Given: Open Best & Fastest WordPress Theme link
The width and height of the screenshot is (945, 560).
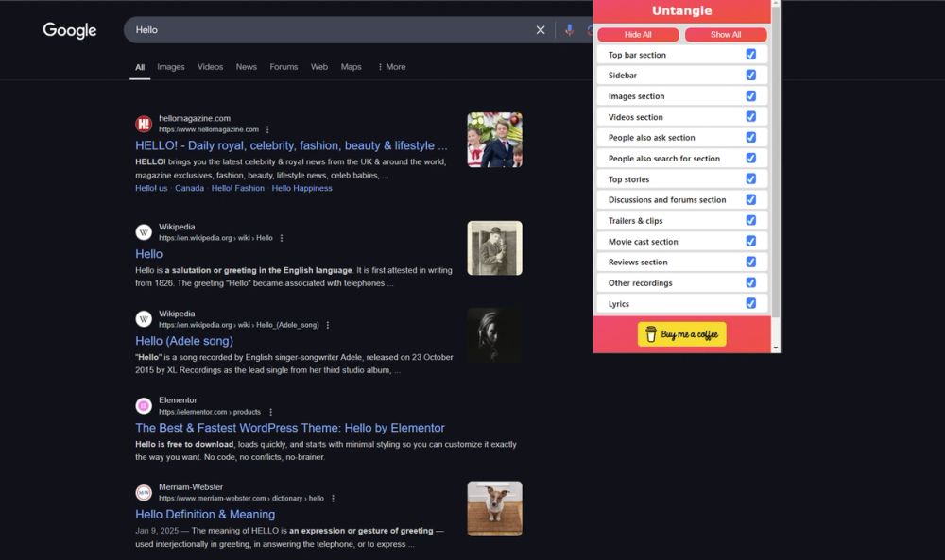Looking at the screenshot, I should [290, 428].
